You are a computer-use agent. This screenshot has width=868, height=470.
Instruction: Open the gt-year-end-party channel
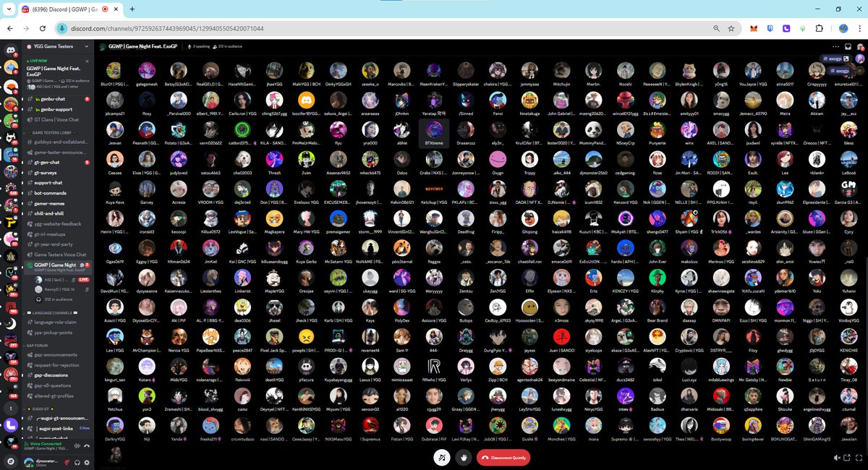point(59,244)
